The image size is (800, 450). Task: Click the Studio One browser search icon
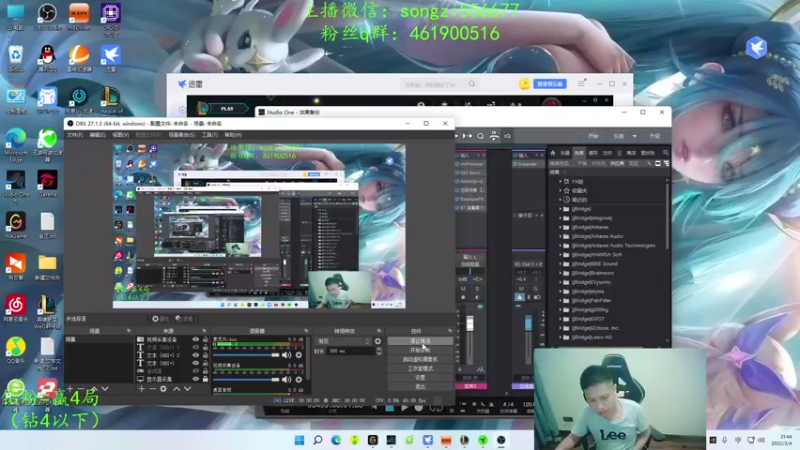pyautogui.click(x=665, y=153)
